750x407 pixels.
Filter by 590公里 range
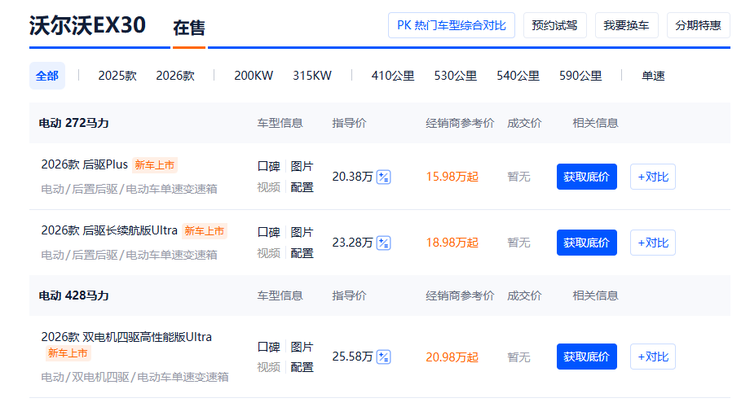(x=580, y=75)
